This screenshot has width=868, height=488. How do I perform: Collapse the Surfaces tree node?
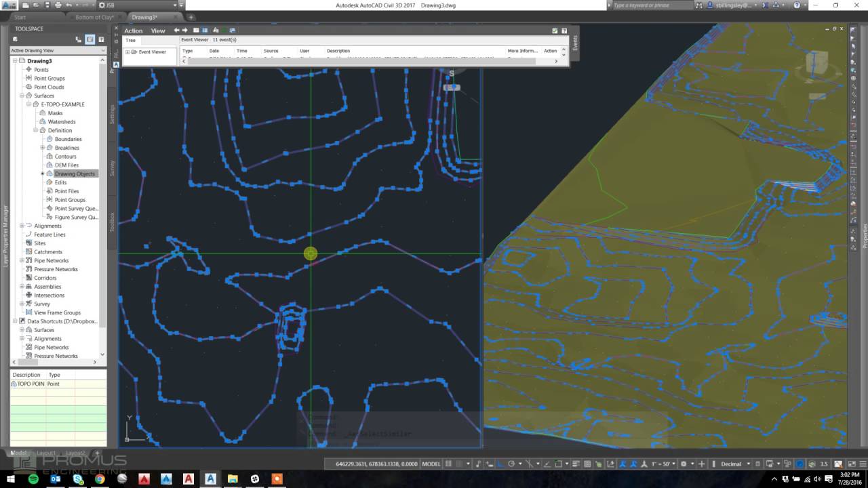(x=22, y=96)
